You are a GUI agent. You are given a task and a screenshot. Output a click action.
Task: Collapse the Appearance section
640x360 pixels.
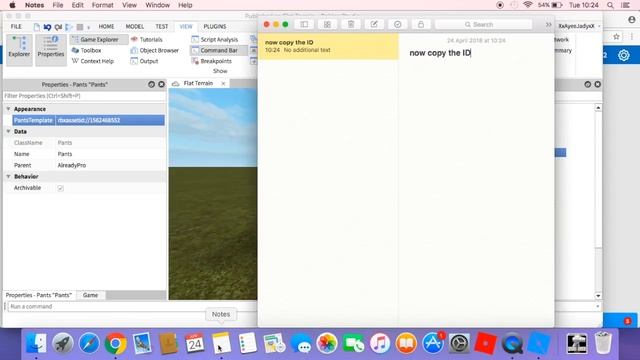point(8,109)
